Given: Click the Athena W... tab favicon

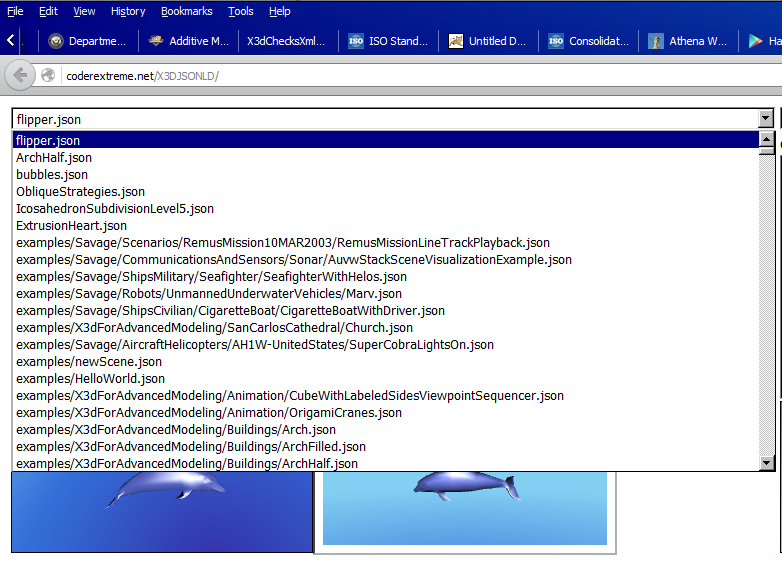Looking at the screenshot, I should coord(656,41).
